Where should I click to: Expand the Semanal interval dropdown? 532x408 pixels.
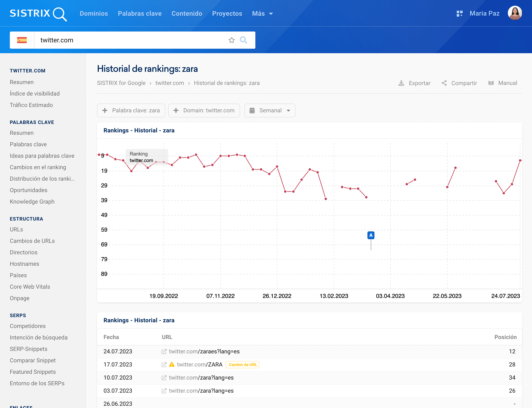270,110
